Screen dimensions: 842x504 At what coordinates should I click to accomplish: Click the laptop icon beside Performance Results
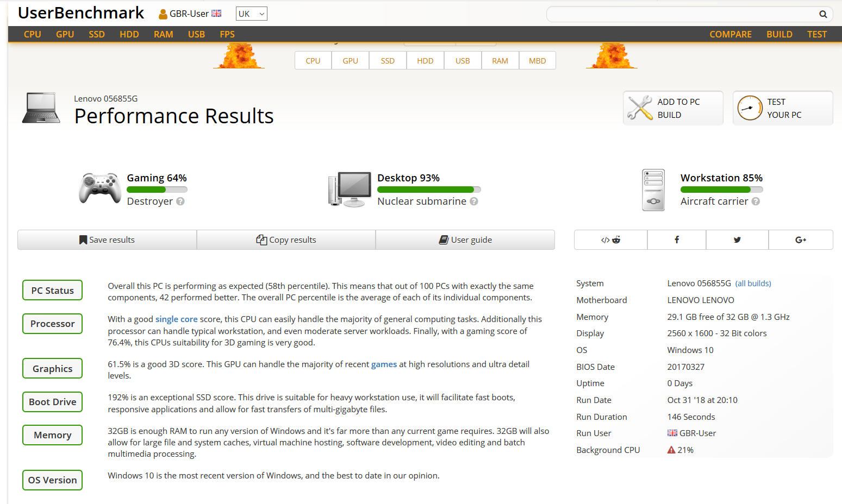pyautogui.click(x=41, y=108)
